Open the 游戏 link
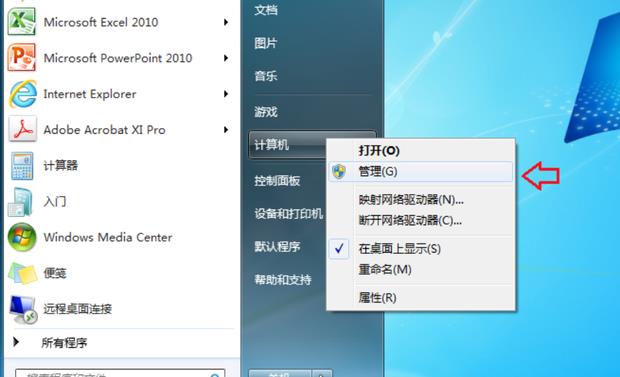This screenshot has width=620, height=377. [266, 112]
